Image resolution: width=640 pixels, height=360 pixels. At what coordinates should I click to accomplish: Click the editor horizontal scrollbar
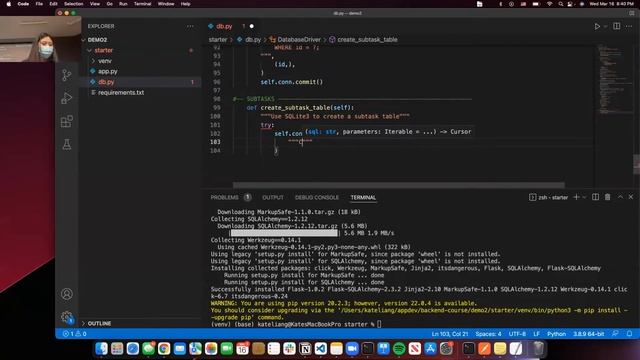click(x=399, y=185)
